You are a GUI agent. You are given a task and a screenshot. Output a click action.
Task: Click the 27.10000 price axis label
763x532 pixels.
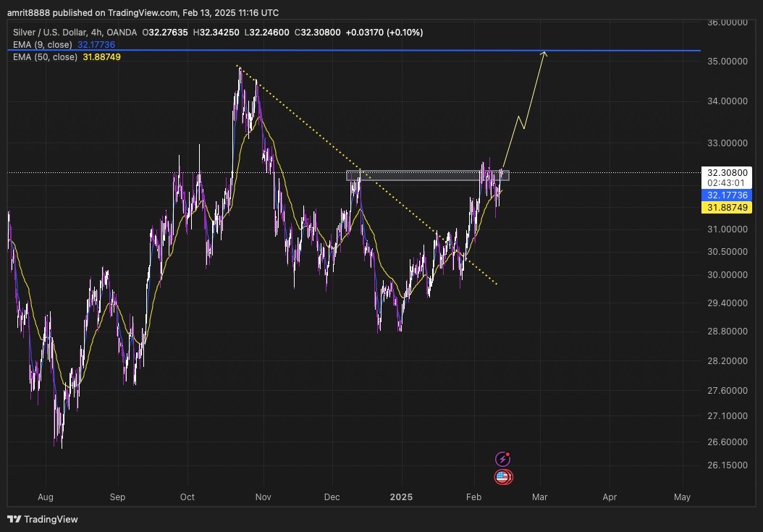click(x=727, y=416)
